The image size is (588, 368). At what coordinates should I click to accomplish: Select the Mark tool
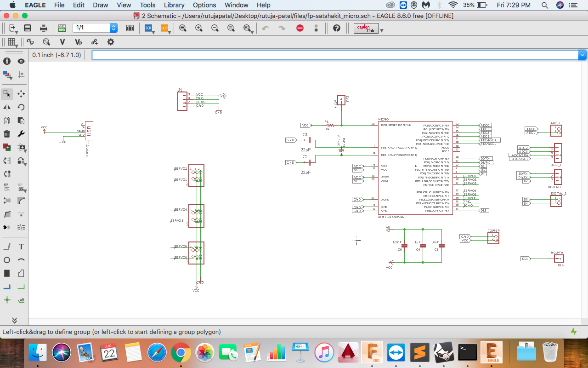[x=21, y=75]
